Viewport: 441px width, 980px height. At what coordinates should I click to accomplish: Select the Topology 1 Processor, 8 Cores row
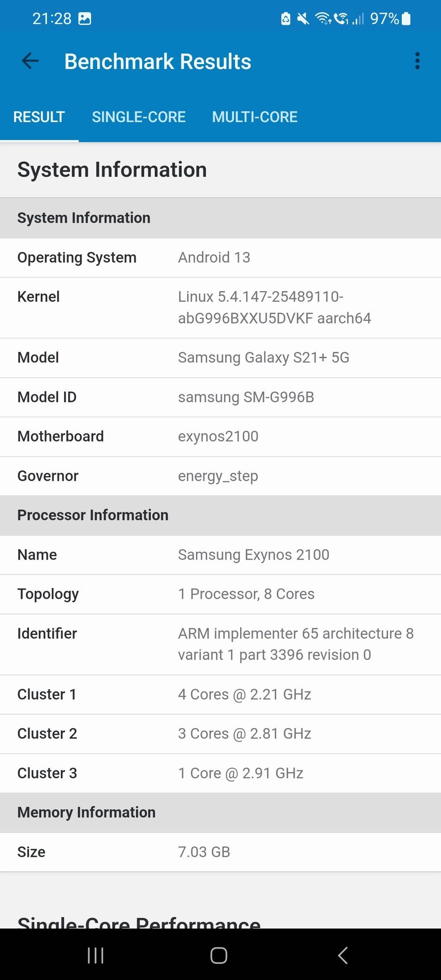click(x=220, y=594)
